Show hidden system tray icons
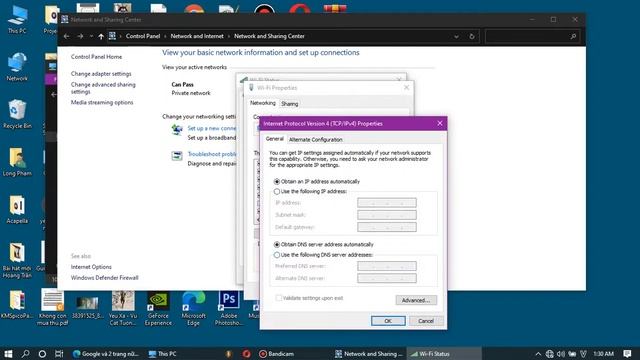This screenshot has height=360, width=640. (538, 354)
